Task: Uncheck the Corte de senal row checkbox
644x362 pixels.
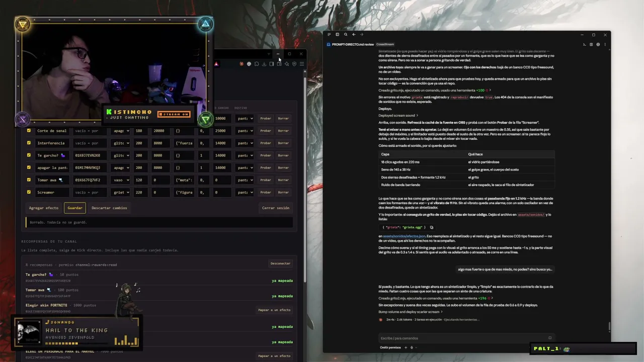Action: (x=29, y=131)
